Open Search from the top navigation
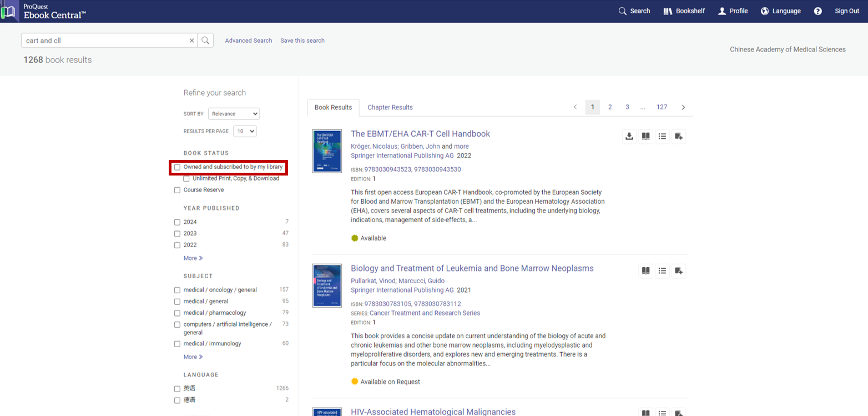 coord(634,11)
